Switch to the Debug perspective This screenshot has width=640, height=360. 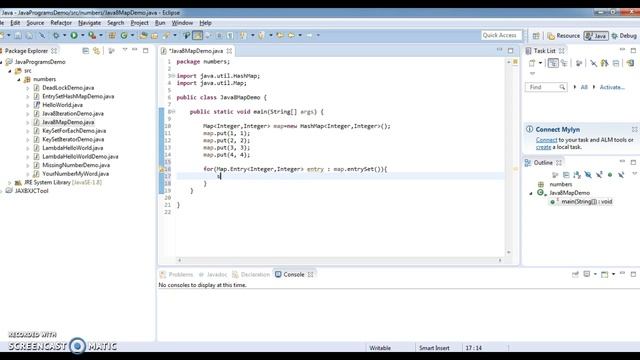point(624,36)
